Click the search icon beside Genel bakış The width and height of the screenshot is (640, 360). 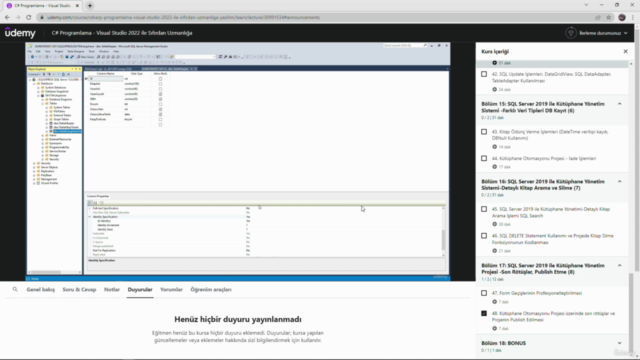(15, 289)
